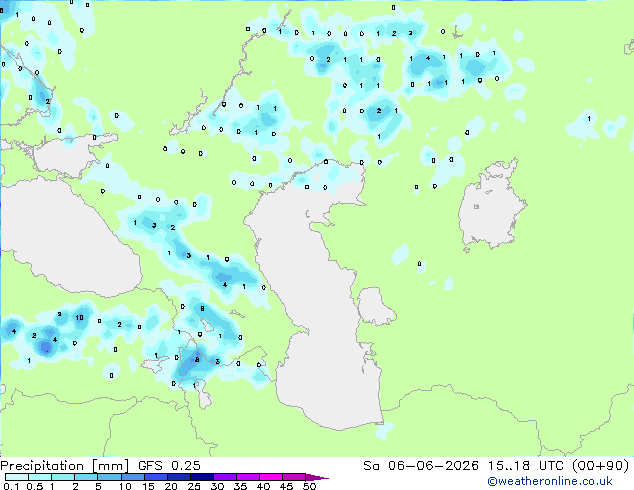The width and height of the screenshot is (634, 490).
Task: Click the '30' legend label
Action: point(217,486)
